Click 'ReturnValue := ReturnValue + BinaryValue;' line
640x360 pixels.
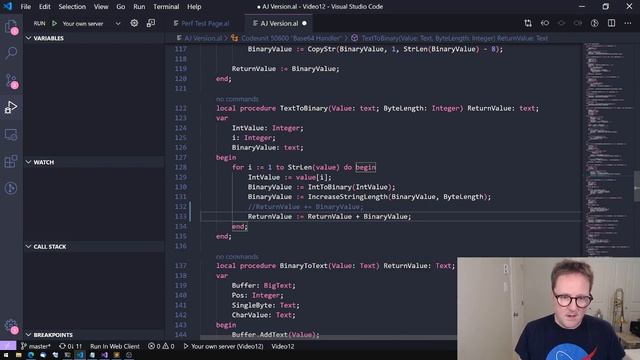click(x=329, y=216)
